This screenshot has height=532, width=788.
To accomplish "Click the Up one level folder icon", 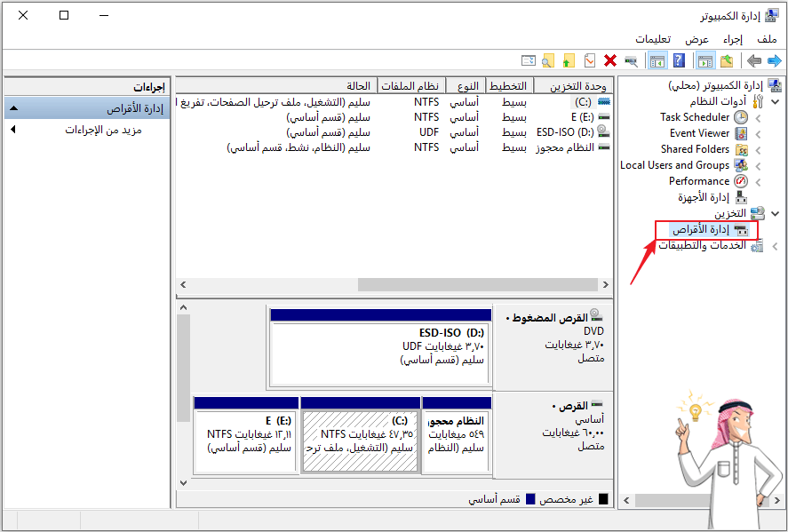I will [x=727, y=61].
